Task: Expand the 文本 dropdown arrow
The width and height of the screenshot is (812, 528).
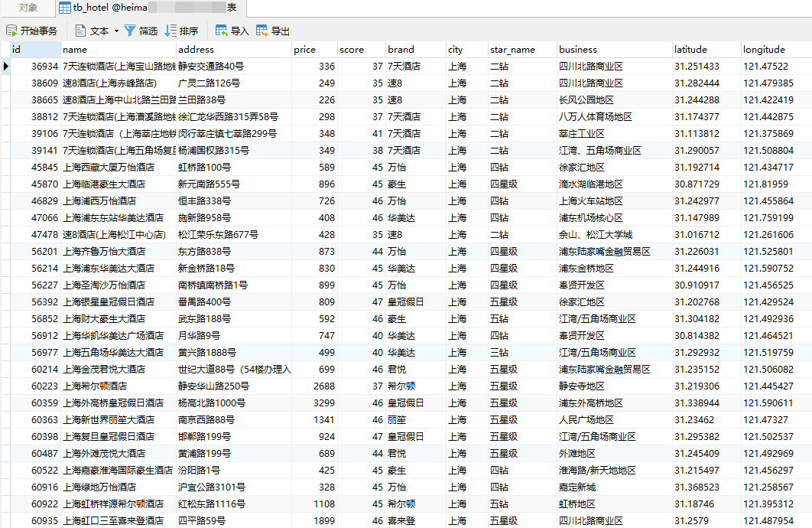Action: [x=116, y=31]
